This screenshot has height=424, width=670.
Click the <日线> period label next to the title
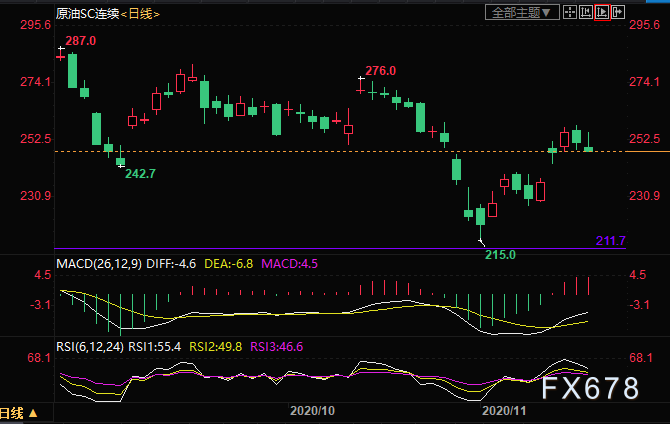pyautogui.click(x=140, y=14)
